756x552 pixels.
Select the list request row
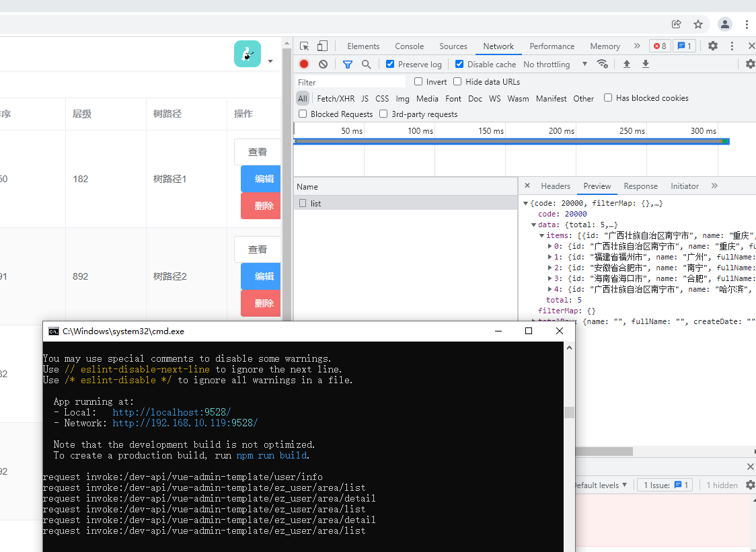tap(406, 203)
